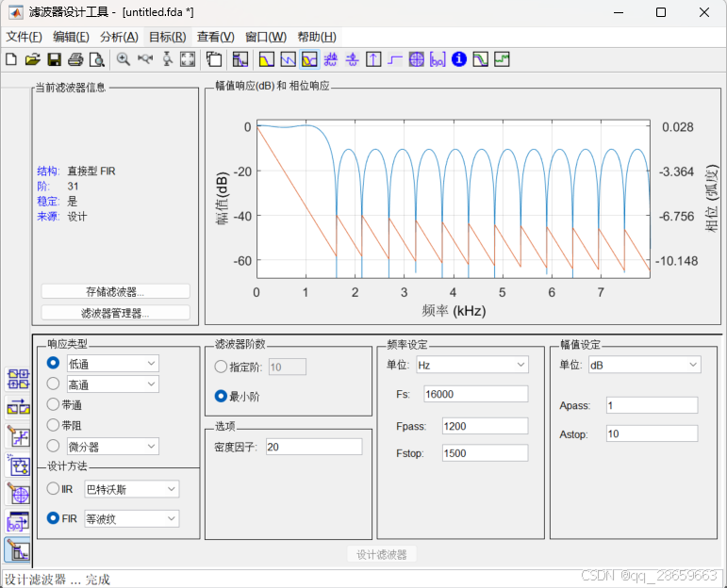Open the 目标(R) menu
This screenshot has width=727, height=588.
click(x=168, y=37)
